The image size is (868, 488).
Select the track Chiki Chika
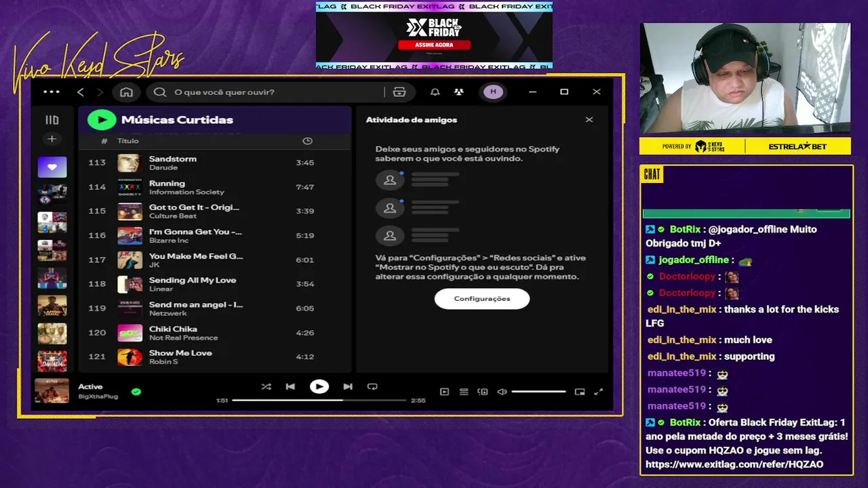click(214, 333)
